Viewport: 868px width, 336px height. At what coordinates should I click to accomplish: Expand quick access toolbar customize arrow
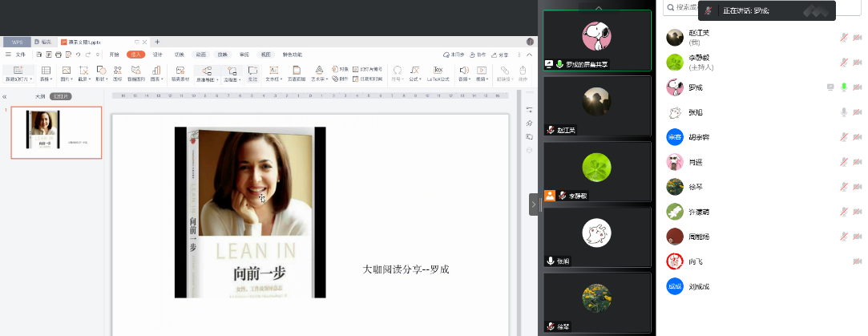98,55
